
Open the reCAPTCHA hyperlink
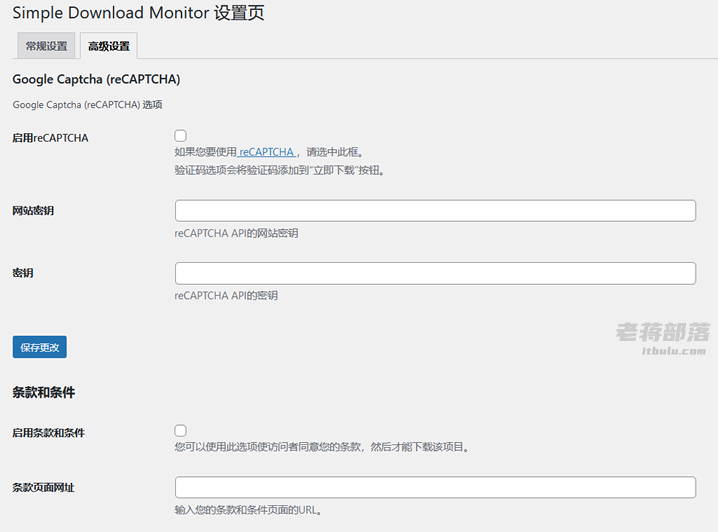(267, 152)
